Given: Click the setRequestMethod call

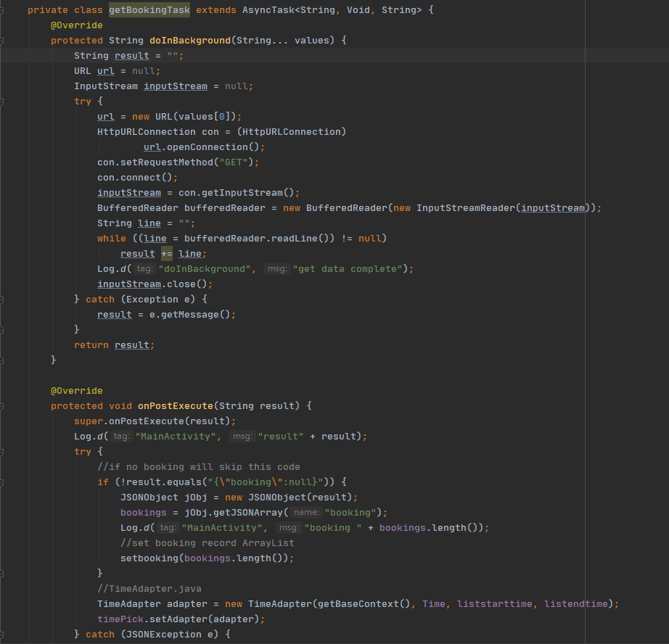Looking at the screenshot, I should (x=167, y=162).
